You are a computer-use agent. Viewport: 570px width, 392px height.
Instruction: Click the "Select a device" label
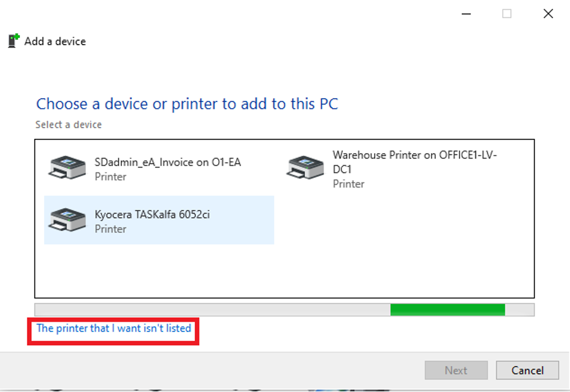[69, 124]
